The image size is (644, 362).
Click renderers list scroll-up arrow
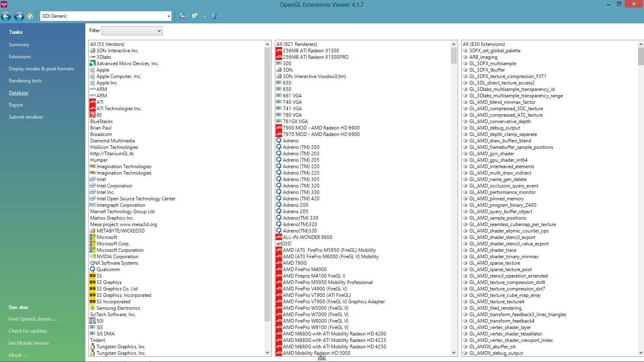[454, 44]
